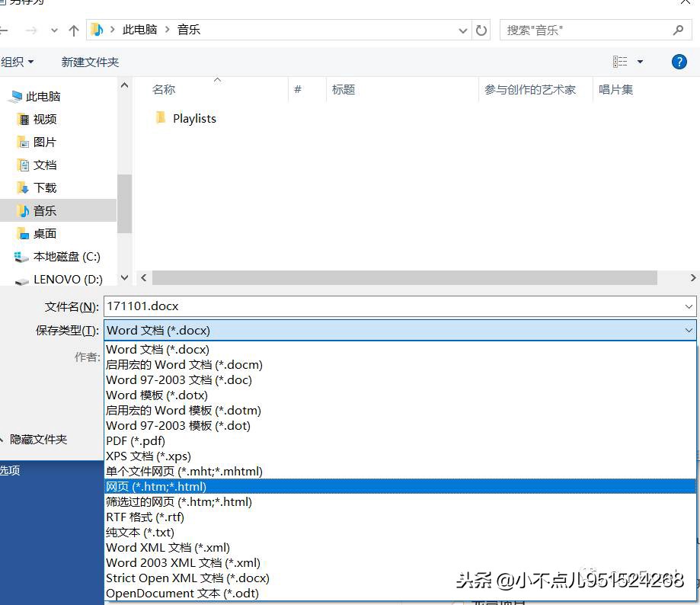Sort files by the 名称 column header
This screenshot has width=700, height=605.
coord(162,89)
